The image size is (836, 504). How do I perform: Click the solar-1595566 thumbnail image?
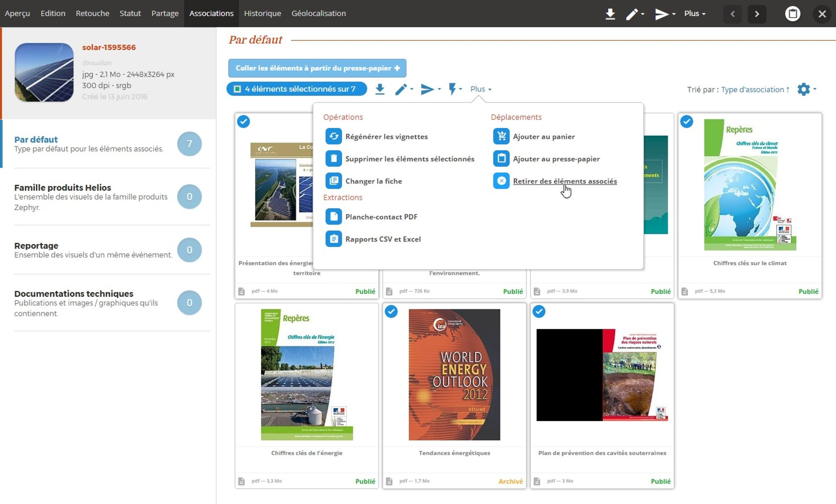(x=44, y=72)
